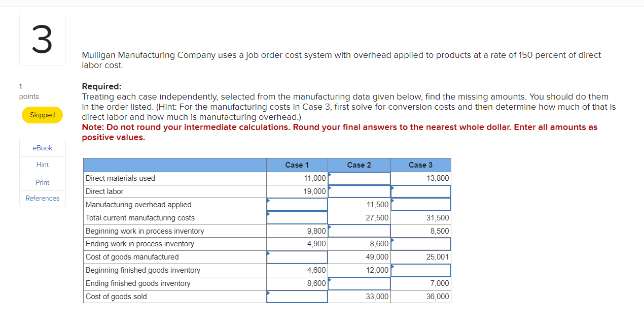Viewport: 644px width, 324px height.
Task: Click Case 2 total costs value 27,500
Action: [x=377, y=218]
